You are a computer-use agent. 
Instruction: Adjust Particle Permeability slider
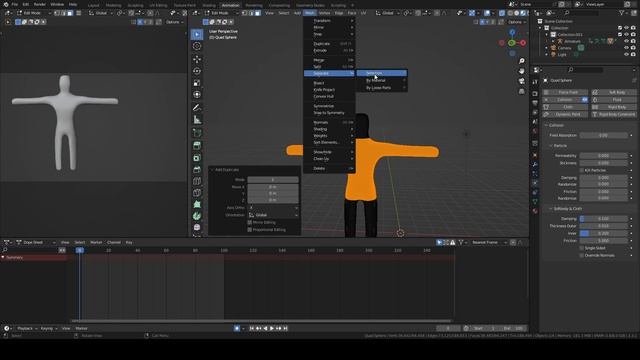click(x=603, y=156)
